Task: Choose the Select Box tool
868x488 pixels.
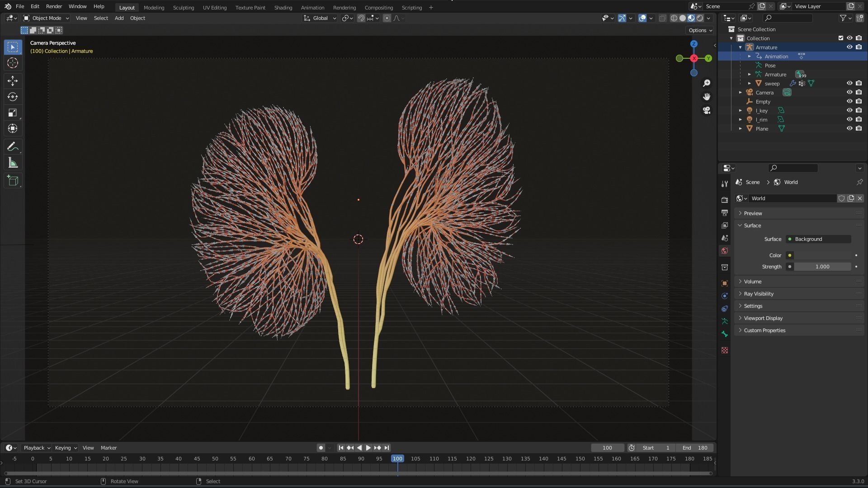Action: (13, 47)
